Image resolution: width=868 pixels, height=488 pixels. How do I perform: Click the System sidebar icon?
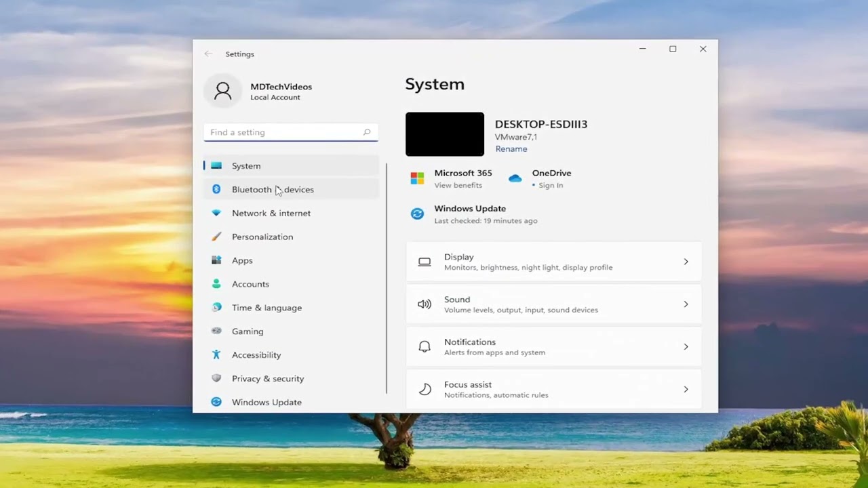tap(216, 165)
